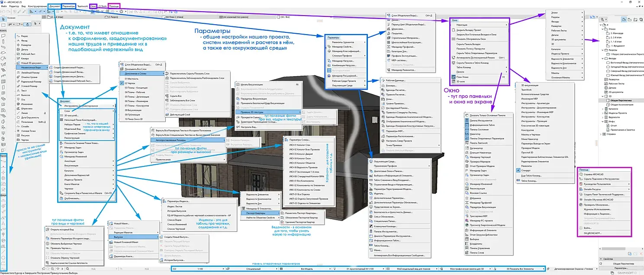Toggle the Навигатор panel visibility

pyautogui.click(x=467, y=134)
